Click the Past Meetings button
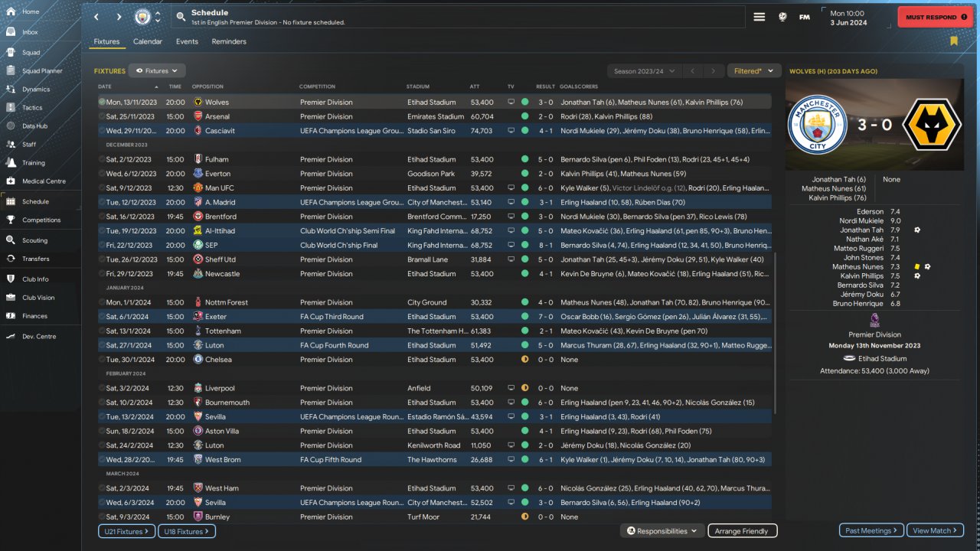The width and height of the screenshot is (980, 551). pyautogui.click(x=872, y=531)
